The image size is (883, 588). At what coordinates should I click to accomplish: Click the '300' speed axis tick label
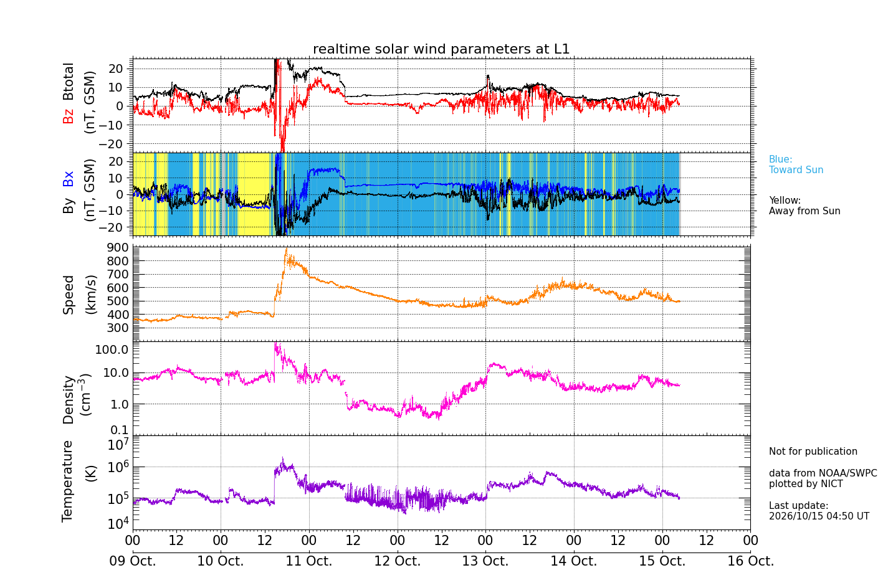pyautogui.click(x=118, y=328)
